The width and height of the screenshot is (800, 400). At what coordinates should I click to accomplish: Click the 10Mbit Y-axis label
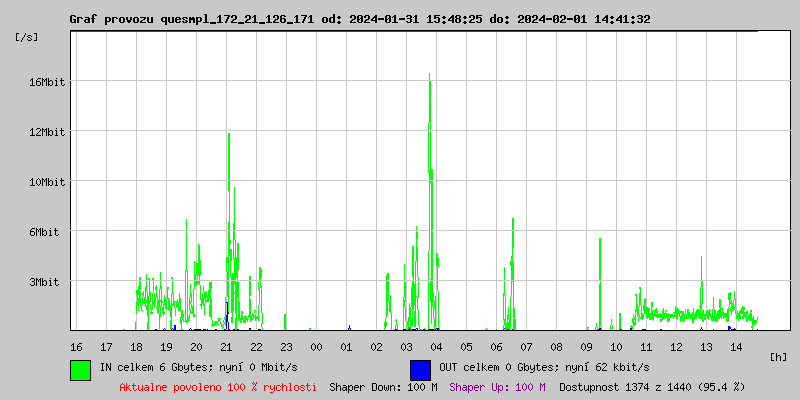click(46, 182)
